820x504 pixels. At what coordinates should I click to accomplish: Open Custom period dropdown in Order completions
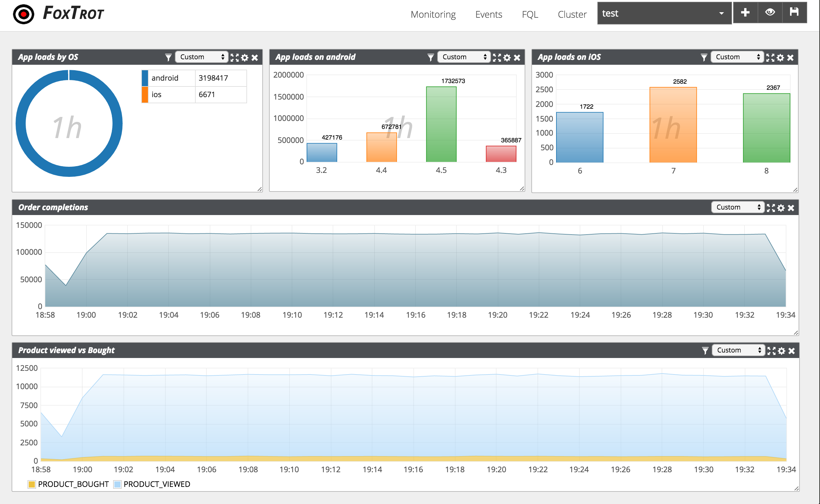[x=737, y=207]
